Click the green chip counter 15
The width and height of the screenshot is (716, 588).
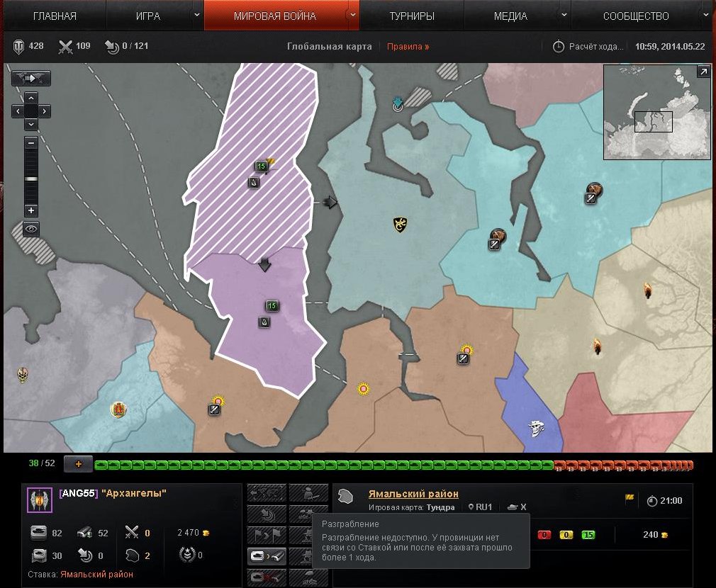pyautogui.click(x=588, y=535)
